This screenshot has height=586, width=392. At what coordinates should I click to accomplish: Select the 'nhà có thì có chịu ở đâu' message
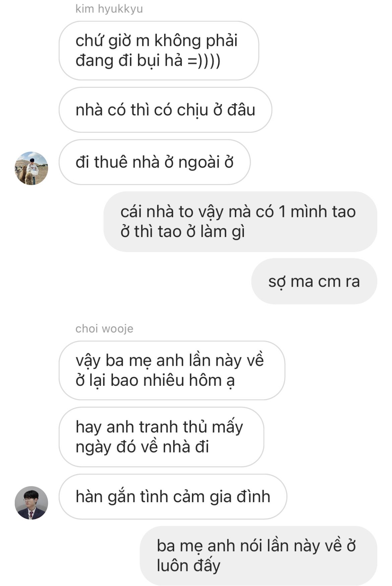coord(165,110)
